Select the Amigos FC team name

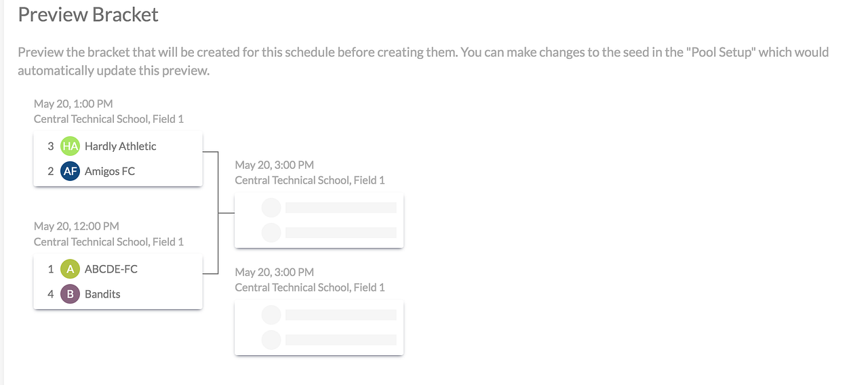pyautogui.click(x=110, y=171)
